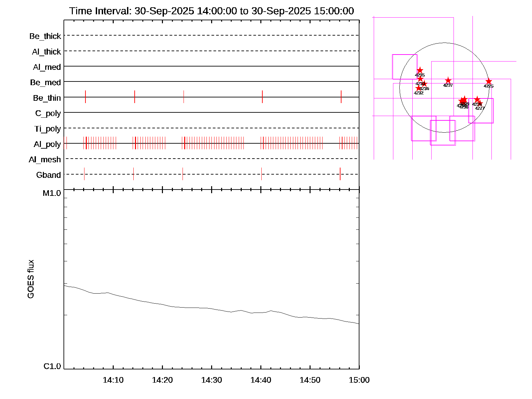Click the first Be_thin exposure tick mark
Image resolution: width=532 pixels, height=399 pixels.
85,97
